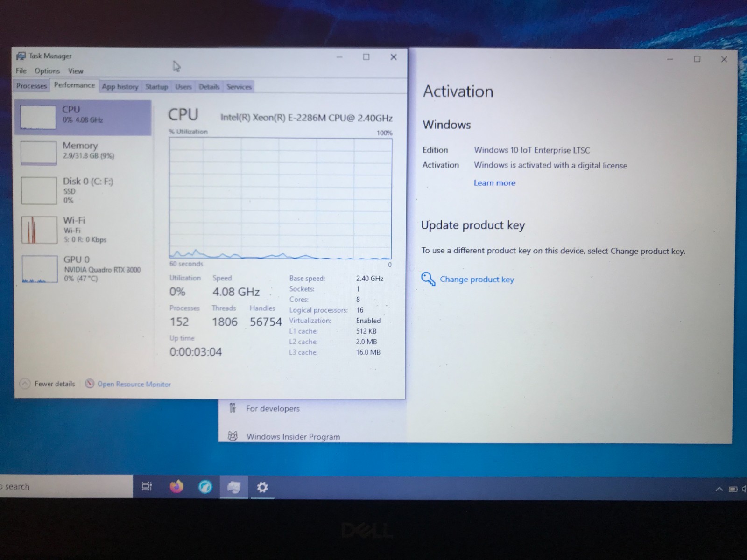747x560 pixels.
Task: Click the volume speaker tray icon
Action: [744, 489]
